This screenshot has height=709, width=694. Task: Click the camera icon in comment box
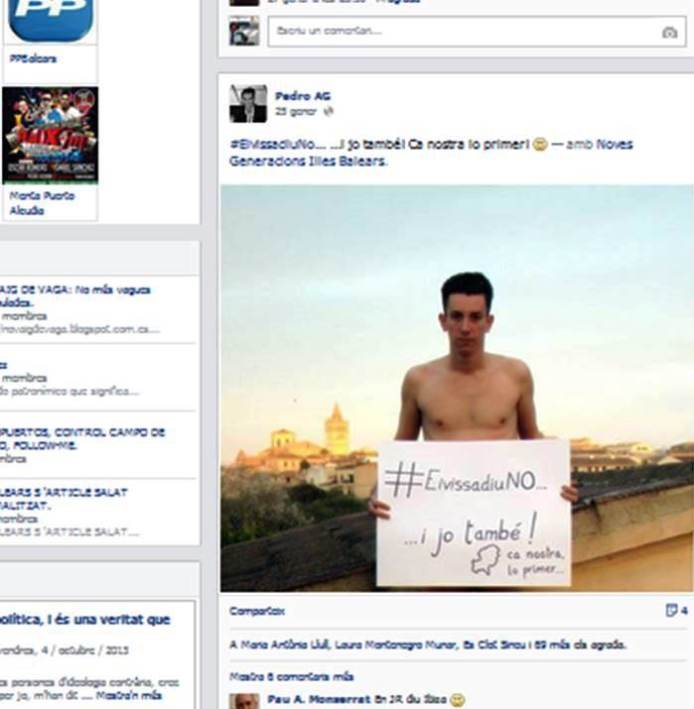(x=670, y=33)
